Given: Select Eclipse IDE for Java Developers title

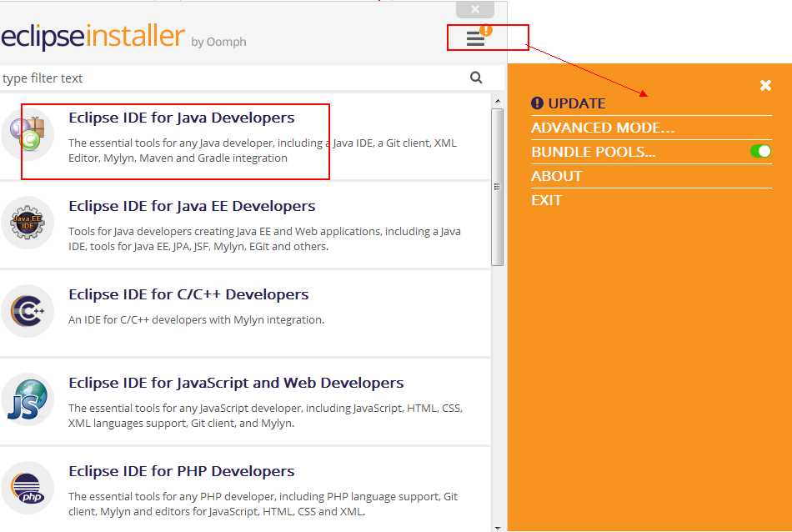Looking at the screenshot, I should (182, 118).
